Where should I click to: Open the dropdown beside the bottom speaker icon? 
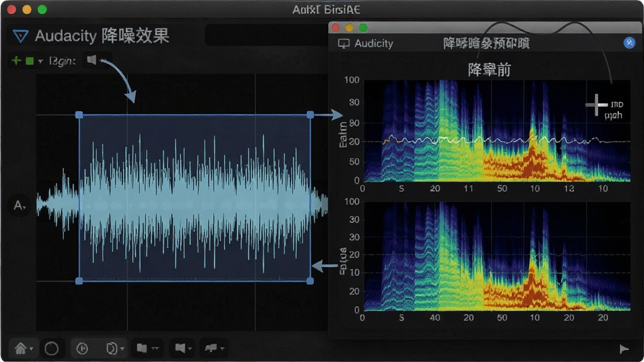click(190, 349)
